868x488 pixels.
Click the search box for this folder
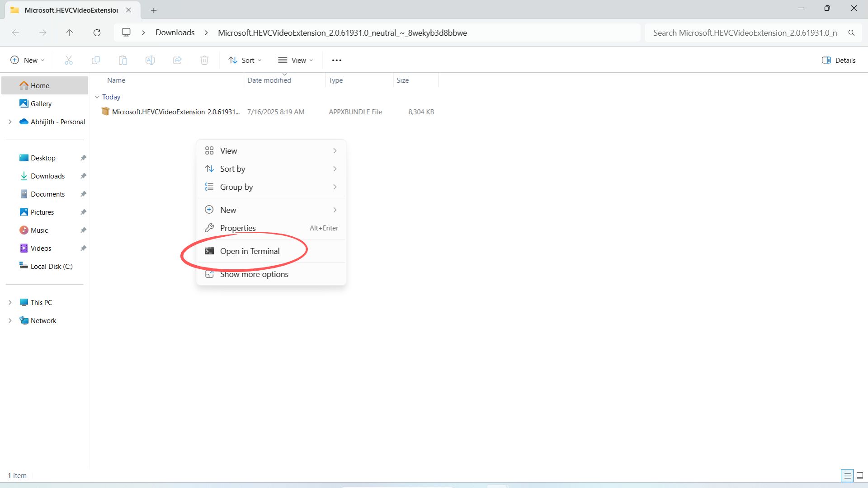coord(746,33)
